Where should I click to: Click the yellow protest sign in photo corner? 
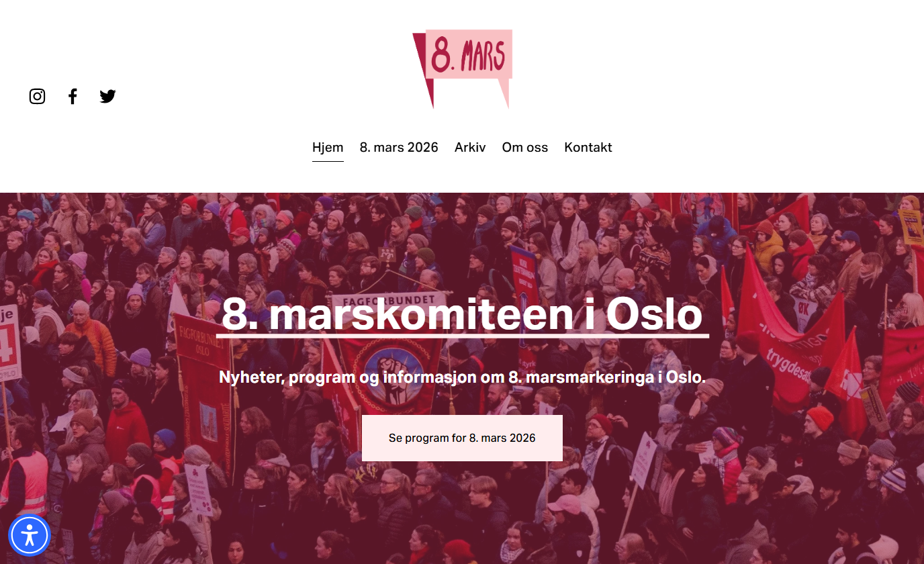pos(911,228)
